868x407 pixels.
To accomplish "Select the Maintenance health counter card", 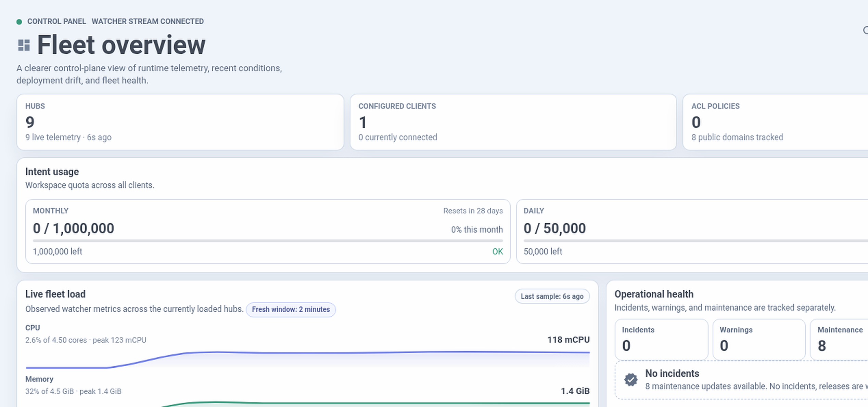I will (839, 339).
